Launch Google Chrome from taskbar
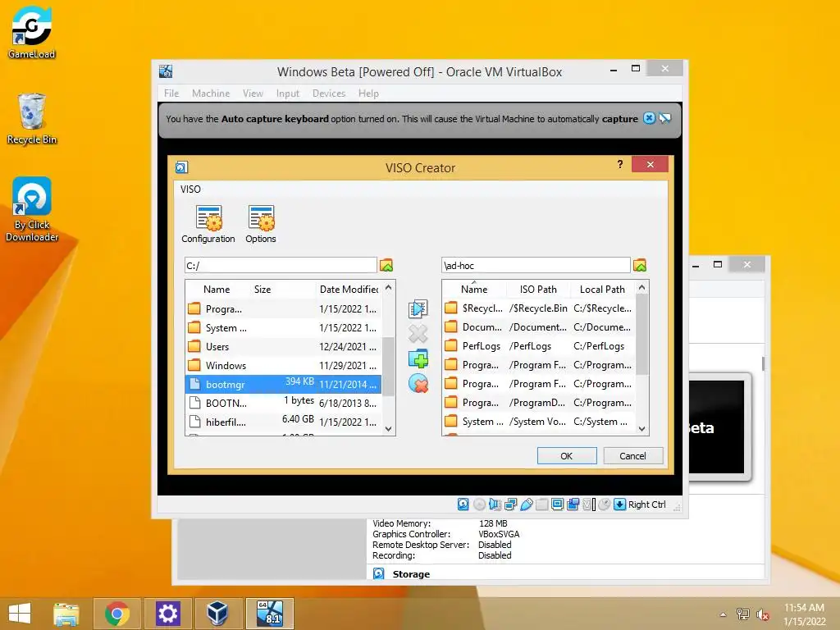The width and height of the screenshot is (840, 630). point(117,614)
